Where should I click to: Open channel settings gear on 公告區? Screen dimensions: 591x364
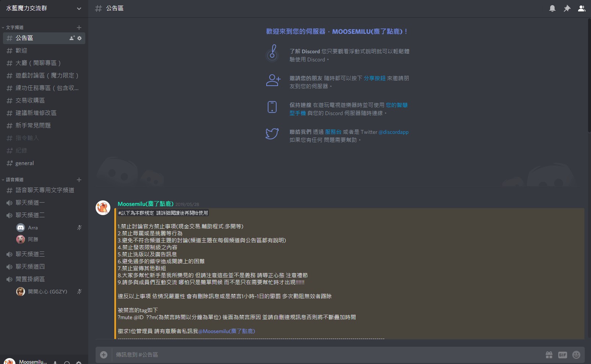click(x=79, y=38)
